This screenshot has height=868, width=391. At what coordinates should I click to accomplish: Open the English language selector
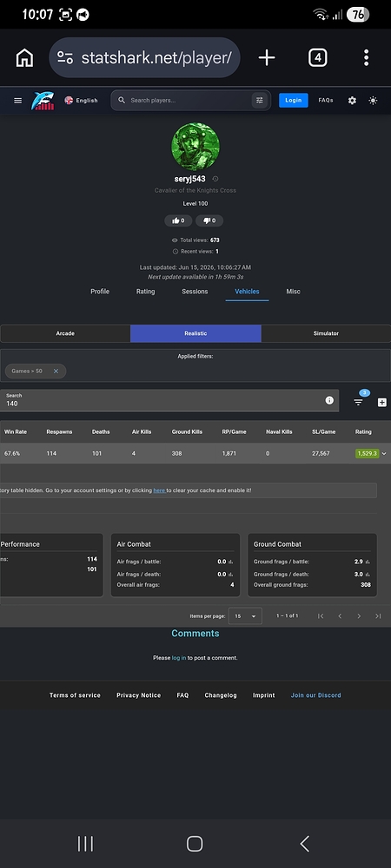click(x=81, y=100)
